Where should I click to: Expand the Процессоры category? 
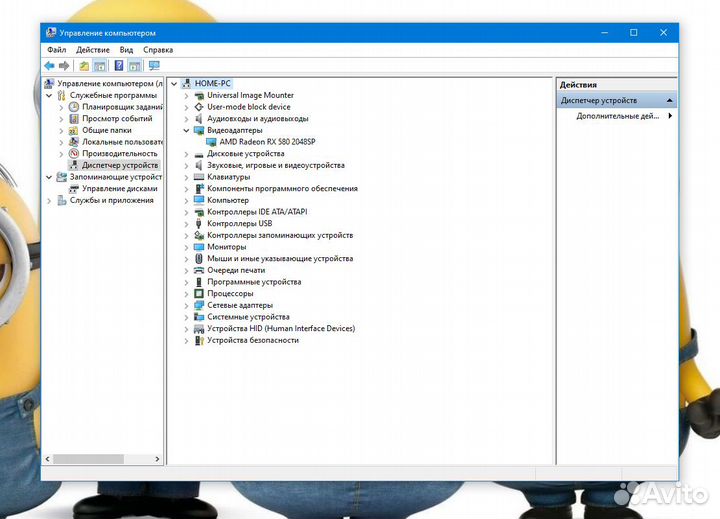[187, 294]
